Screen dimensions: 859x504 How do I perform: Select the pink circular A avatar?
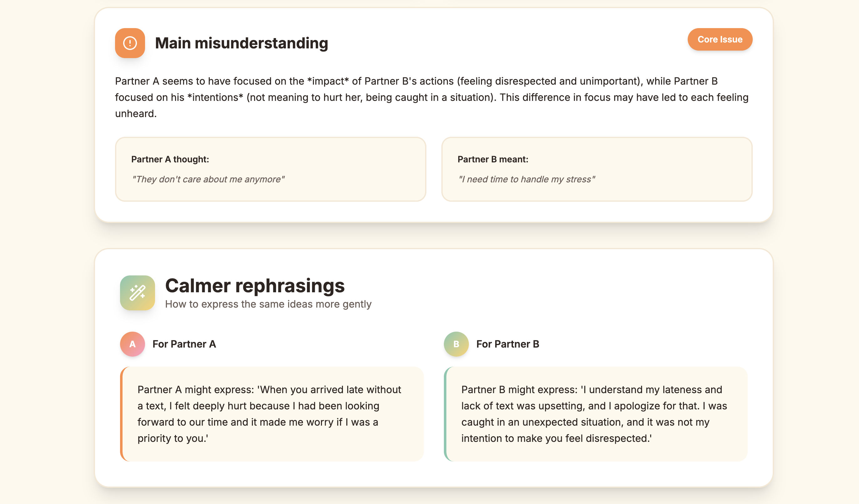pos(132,344)
